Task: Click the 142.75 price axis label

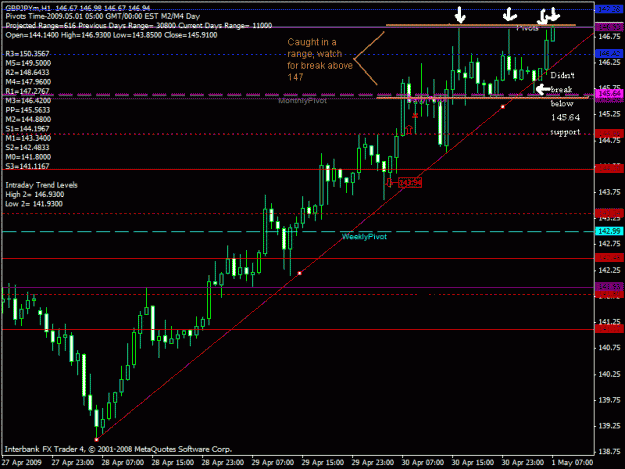Action: tap(609, 244)
